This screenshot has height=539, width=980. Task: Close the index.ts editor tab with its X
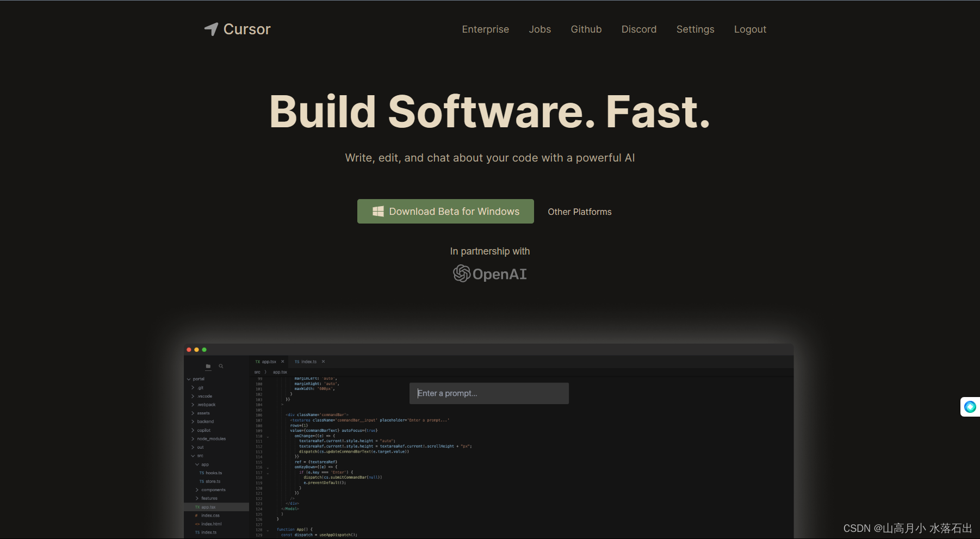coord(323,362)
